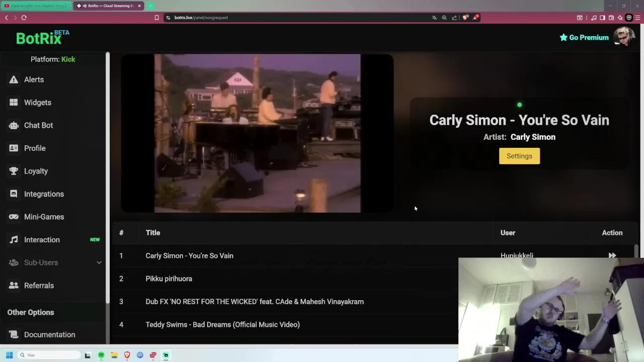Close the BotRix browser tab
Image resolution: width=644 pixels, height=362 pixels.
tap(139, 6)
